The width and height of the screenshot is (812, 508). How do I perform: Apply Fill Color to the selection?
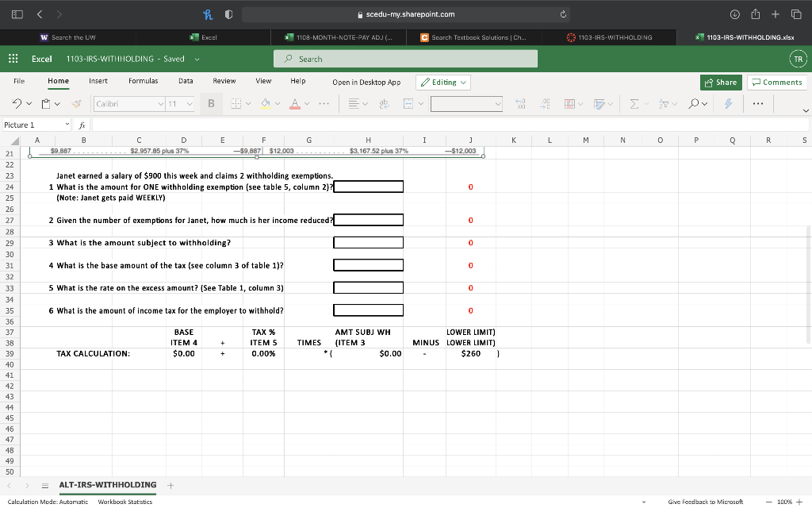pyautogui.click(x=265, y=103)
